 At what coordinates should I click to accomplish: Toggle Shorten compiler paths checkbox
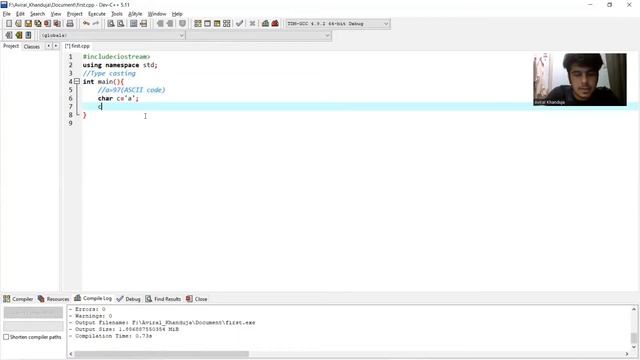pyautogui.click(x=6, y=337)
